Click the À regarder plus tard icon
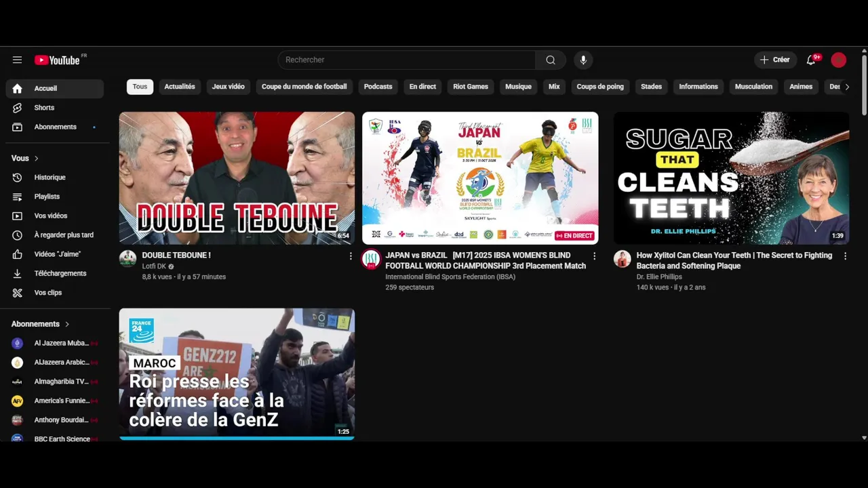The width and height of the screenshot is (868, 488). 17,235
